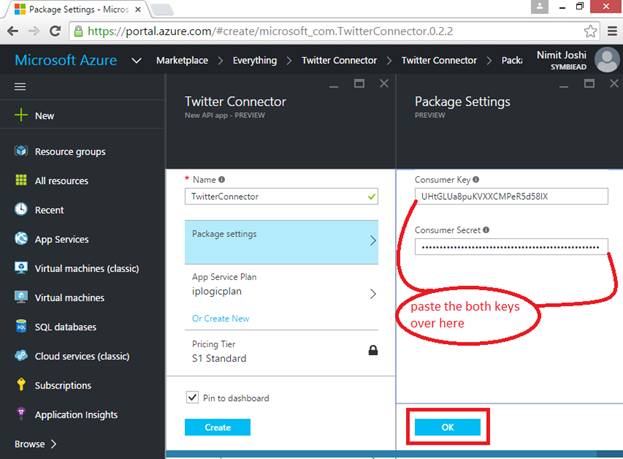Click the Name input field
The width and height of the screenshot is (623, 459).
[281, 196]
